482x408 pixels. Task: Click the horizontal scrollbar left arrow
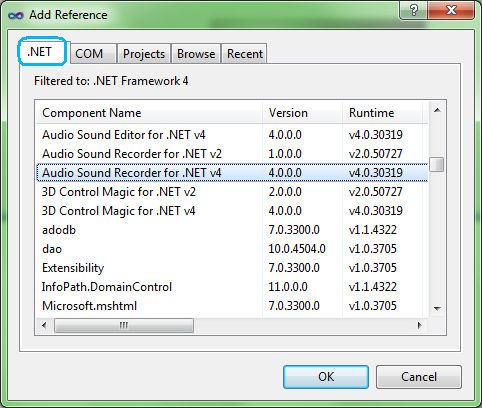click(44, 325)
